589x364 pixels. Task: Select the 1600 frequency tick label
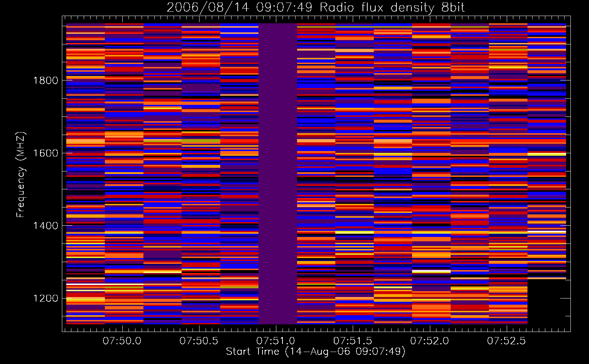46,153
